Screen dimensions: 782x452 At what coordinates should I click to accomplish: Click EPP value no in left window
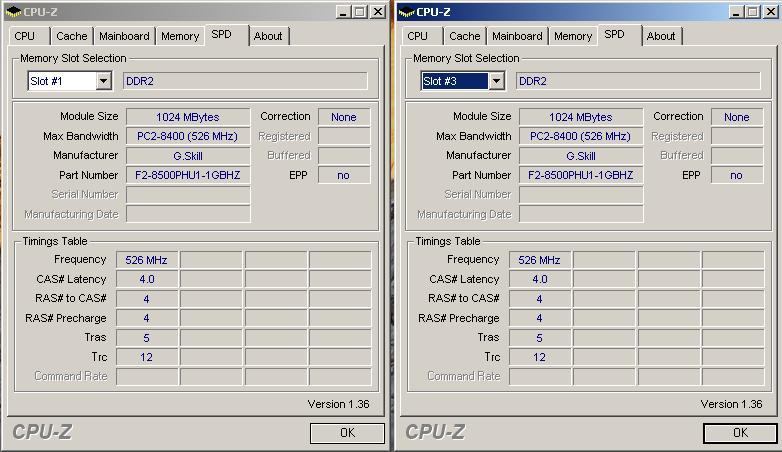[x=344, y=175]
